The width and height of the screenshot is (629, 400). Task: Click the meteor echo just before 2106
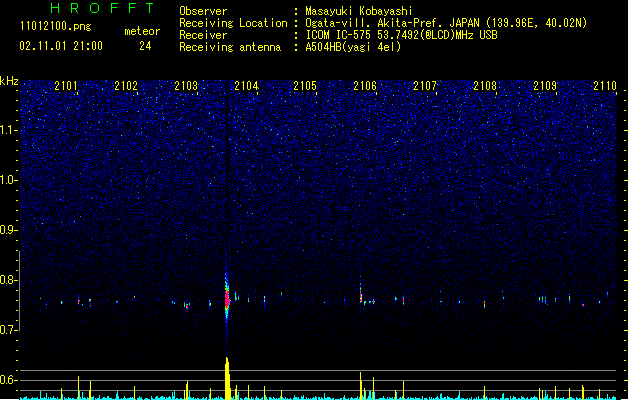[361, 295]
